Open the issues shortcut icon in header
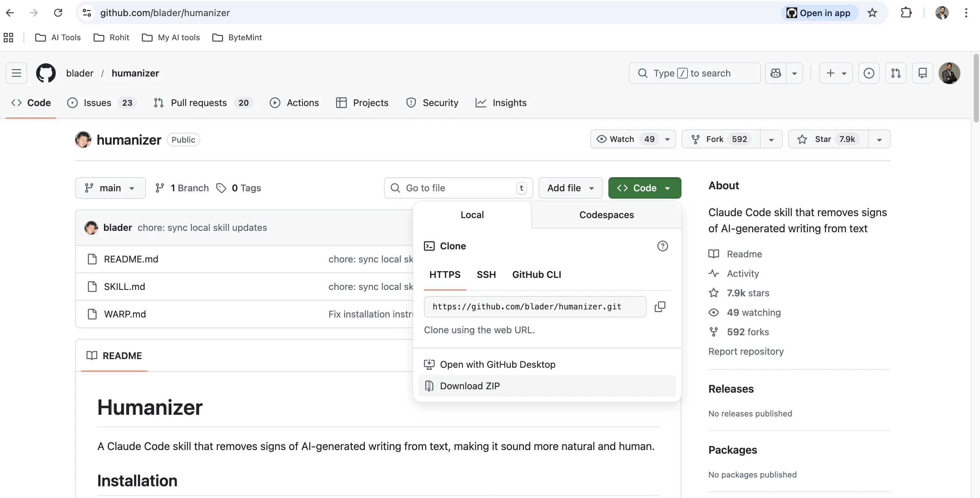 tap(869, 73)
